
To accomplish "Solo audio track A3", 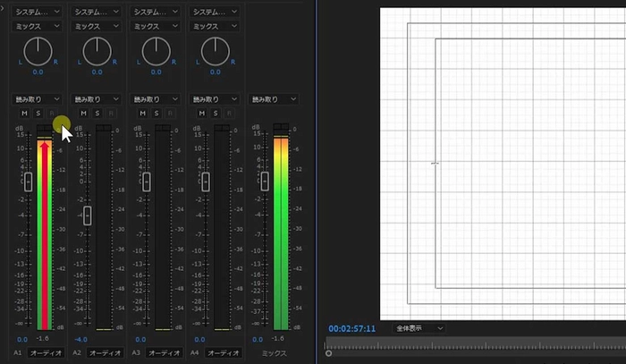I will 156,114.
